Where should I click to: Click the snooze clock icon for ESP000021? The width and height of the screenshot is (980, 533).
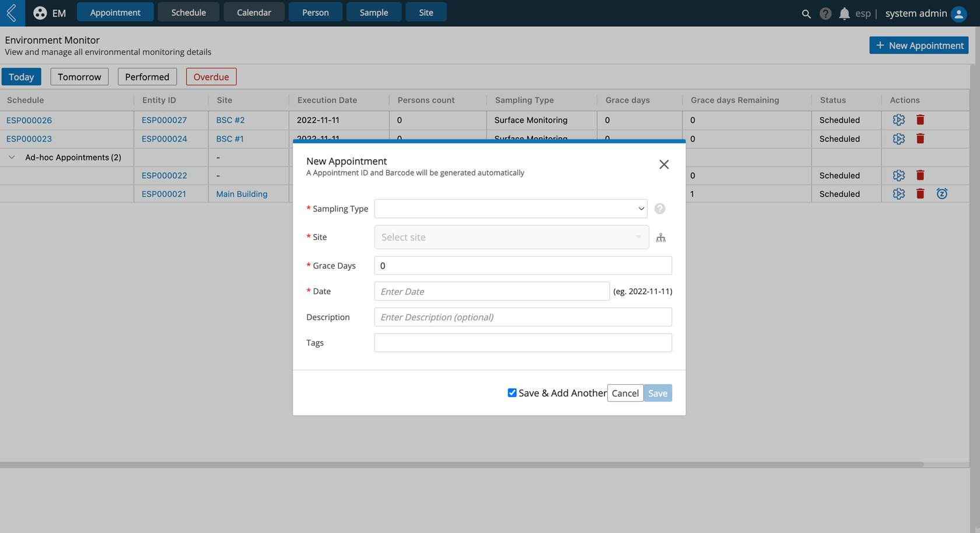click(x=942, y=193)
